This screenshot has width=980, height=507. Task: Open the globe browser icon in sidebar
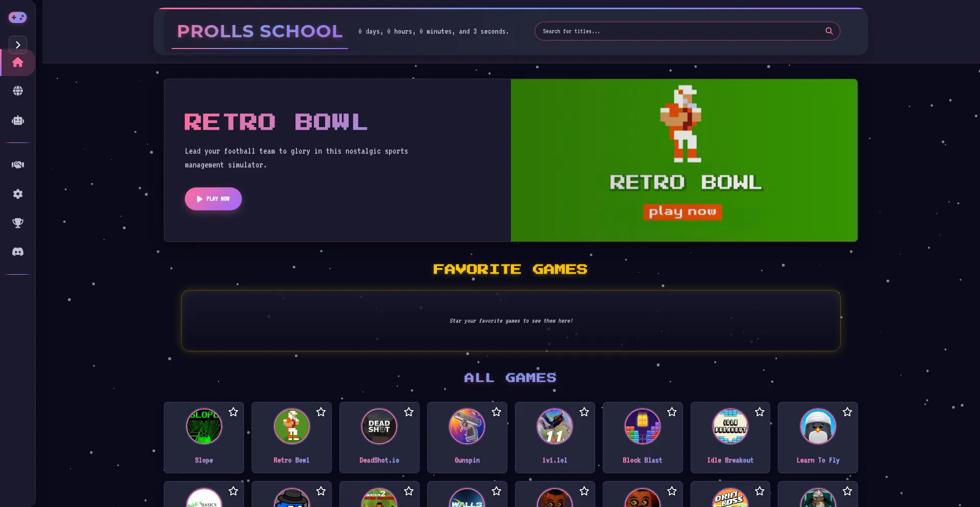point(18,91)
